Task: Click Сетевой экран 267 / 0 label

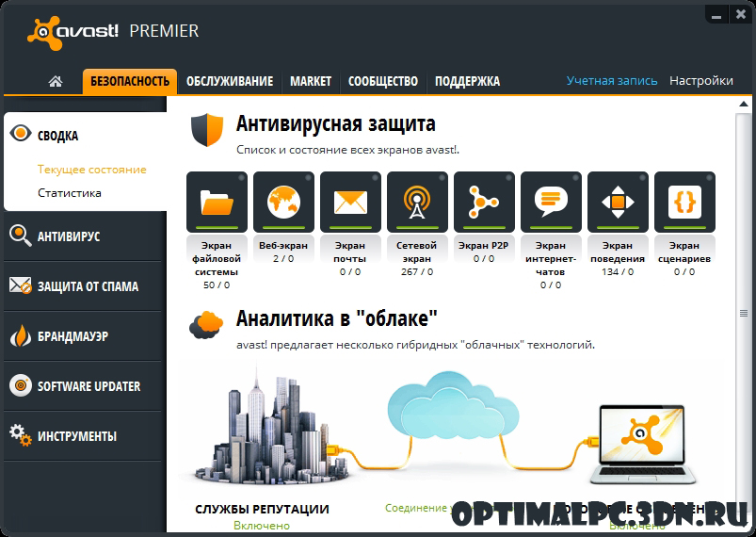Action: pyautogui.click(x=417, y=259)
